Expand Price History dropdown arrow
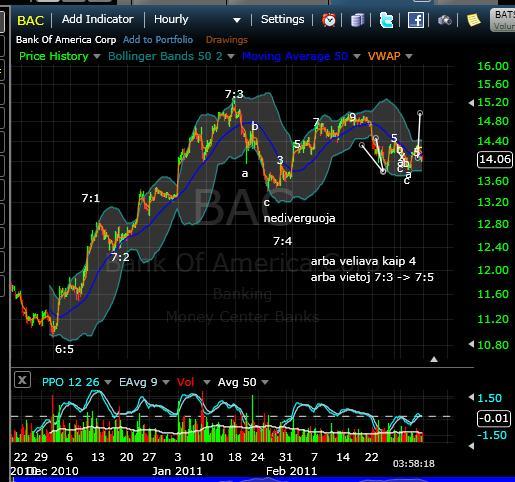The width and height of the screenshot is (515, 482). point(97,56)
